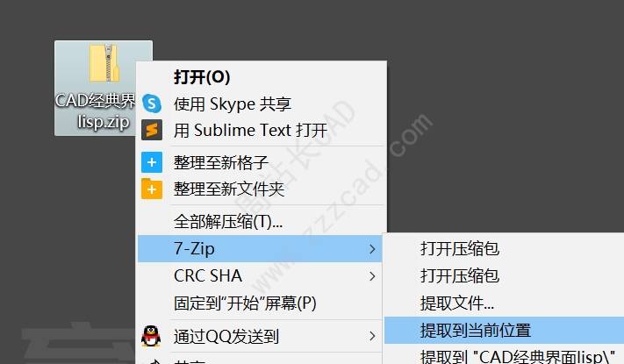Image resolution: width=624 pixels, height=364 pixels.
Task: Select the CAD经典界面lisp.zip archive icon
Action: (104, 63)
